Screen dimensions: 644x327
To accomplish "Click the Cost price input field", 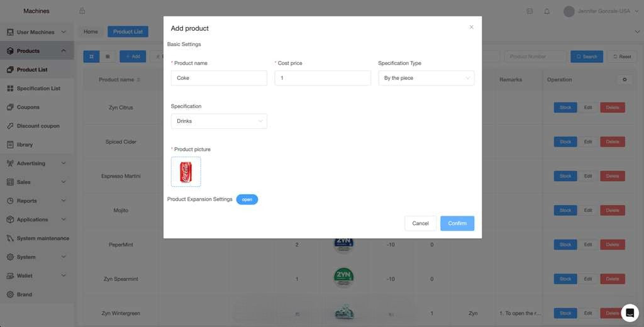I will pos(322,78).
